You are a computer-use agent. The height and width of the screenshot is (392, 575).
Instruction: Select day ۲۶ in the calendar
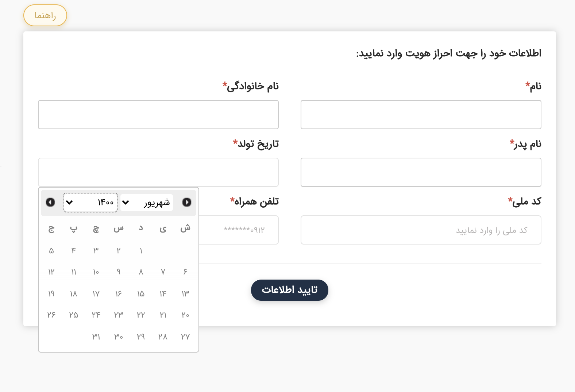click(51, 315)
